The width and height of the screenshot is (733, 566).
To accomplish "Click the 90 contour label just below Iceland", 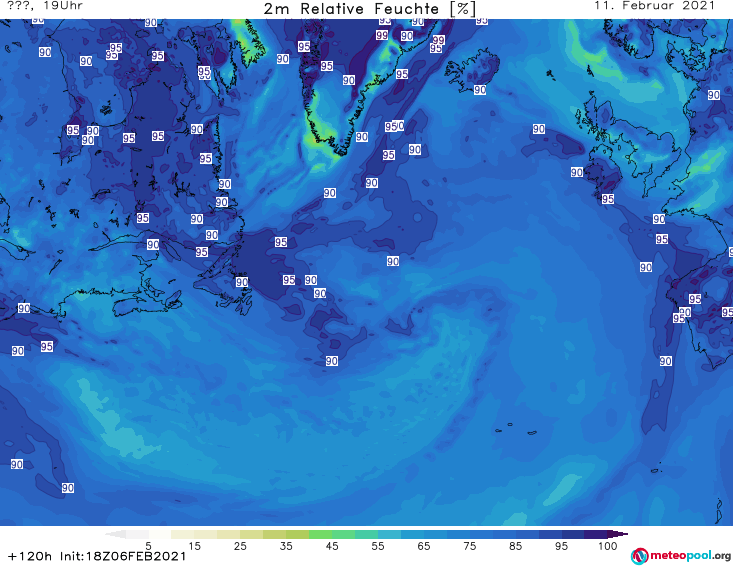I will 480,90.
